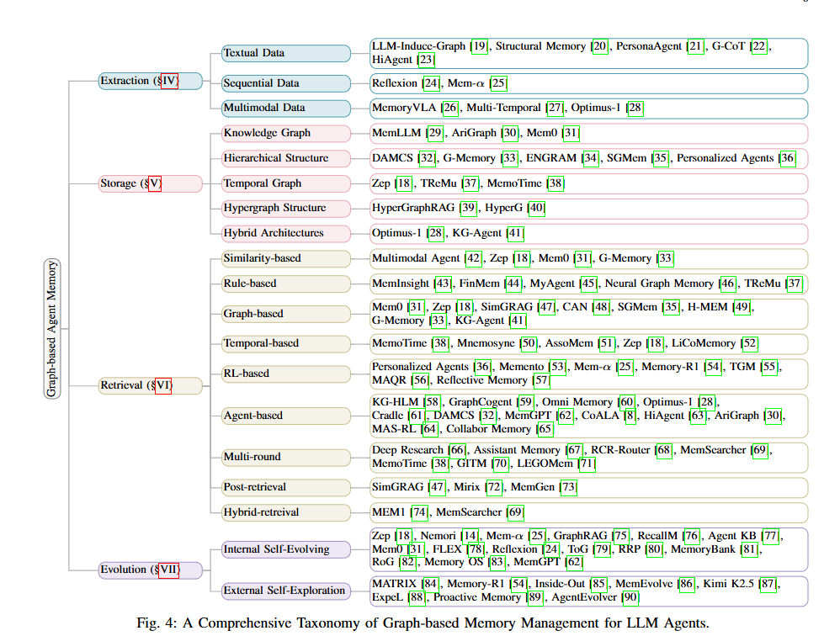Open reference [22] after G-CoT
The height and width of the screenshot is (636, 840).
pos(759,46)
